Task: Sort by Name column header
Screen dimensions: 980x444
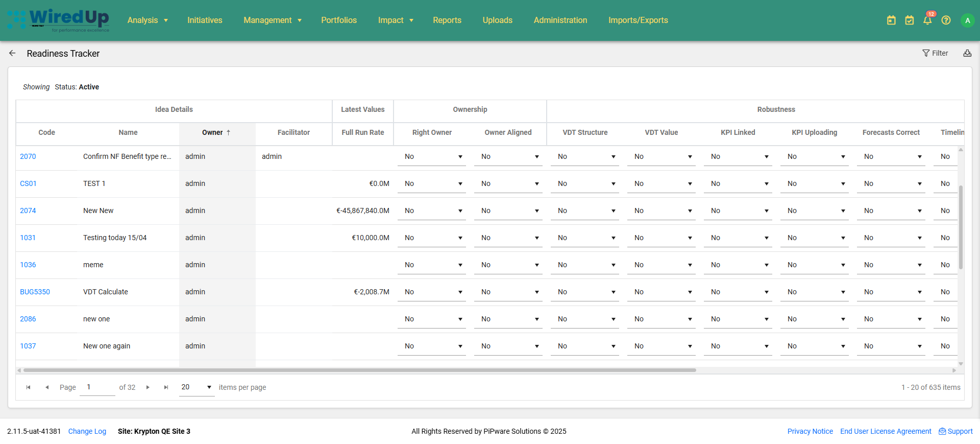Action: (x=128, y=132)
